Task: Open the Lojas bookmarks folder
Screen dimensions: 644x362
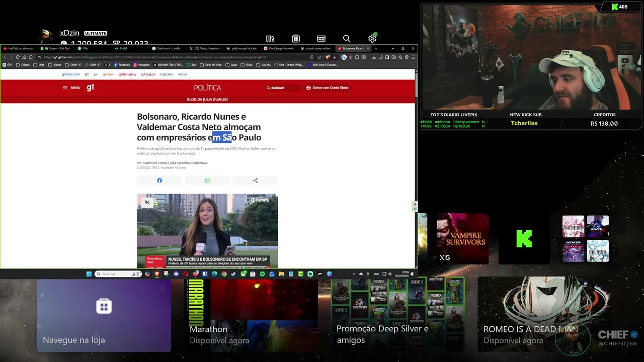Action: click(x=231, y=65)
